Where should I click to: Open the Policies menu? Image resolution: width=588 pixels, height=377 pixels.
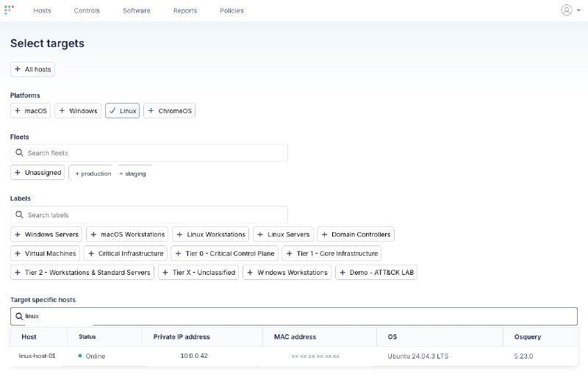point(232,10)
